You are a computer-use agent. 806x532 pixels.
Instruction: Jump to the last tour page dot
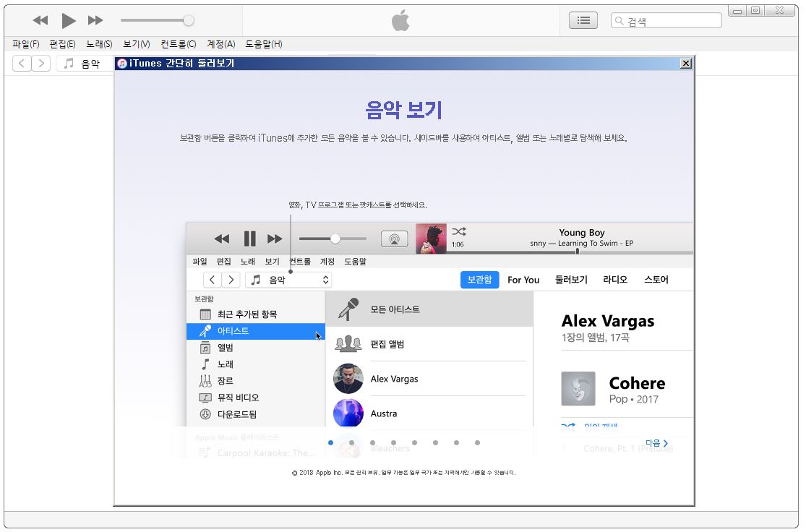click(x=478, y=442)
